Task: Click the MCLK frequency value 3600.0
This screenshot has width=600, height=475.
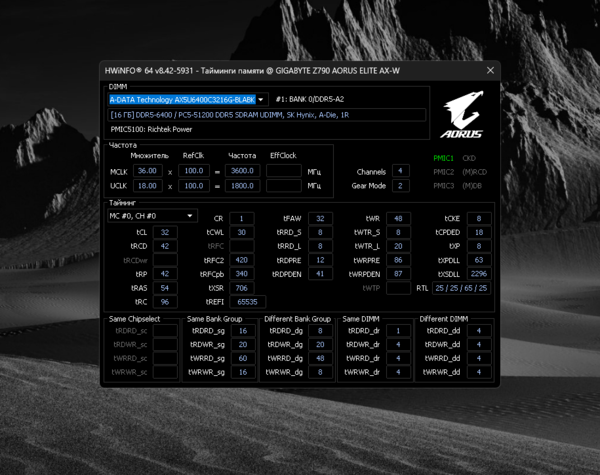Action: [243, 171]
